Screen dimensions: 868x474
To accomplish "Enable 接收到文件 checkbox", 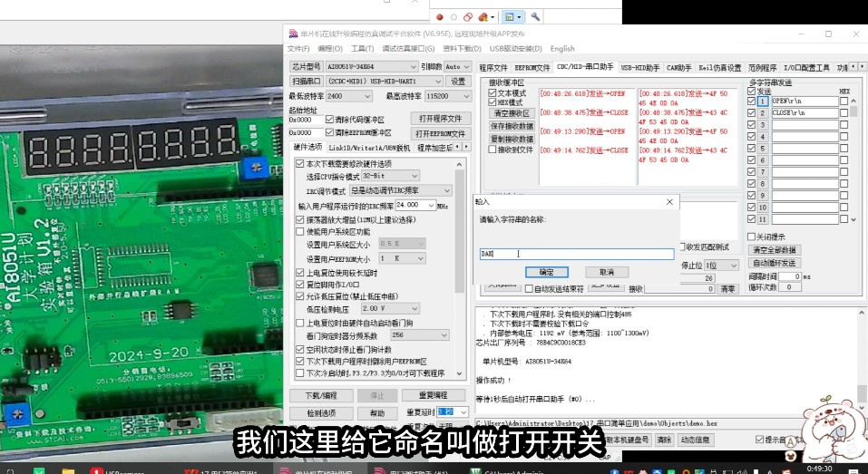I will [493, 150].
